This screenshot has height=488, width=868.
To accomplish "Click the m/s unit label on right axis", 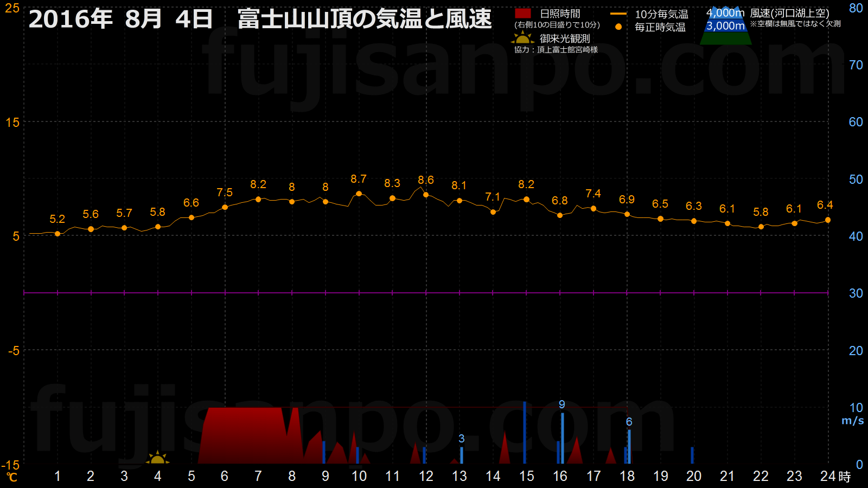I will pyautogui.click(x=852, y=421).
